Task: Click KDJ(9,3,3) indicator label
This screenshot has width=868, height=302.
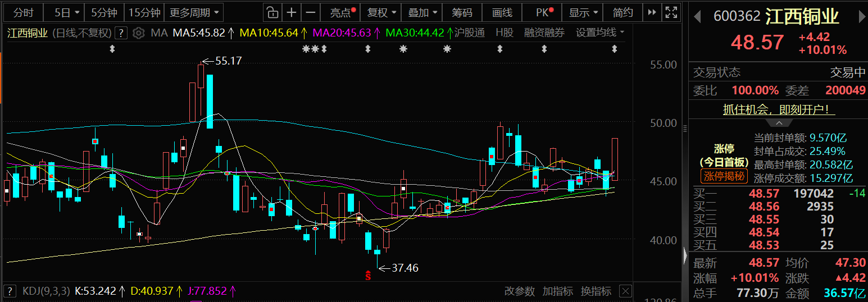Action: tap(46, 291)
